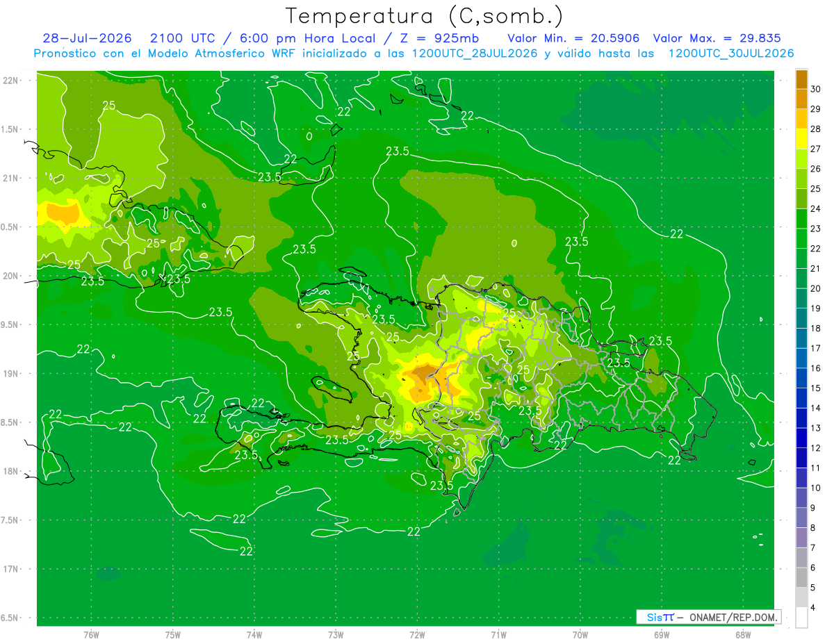Pick the yellow swatch between 27 and 28
Screen dimensions: 834x644
point(801,139)
